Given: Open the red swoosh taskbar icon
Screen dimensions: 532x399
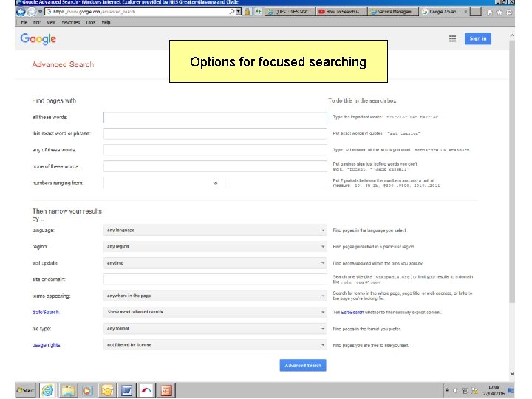Looking at the screenshot, I should 146,391.
